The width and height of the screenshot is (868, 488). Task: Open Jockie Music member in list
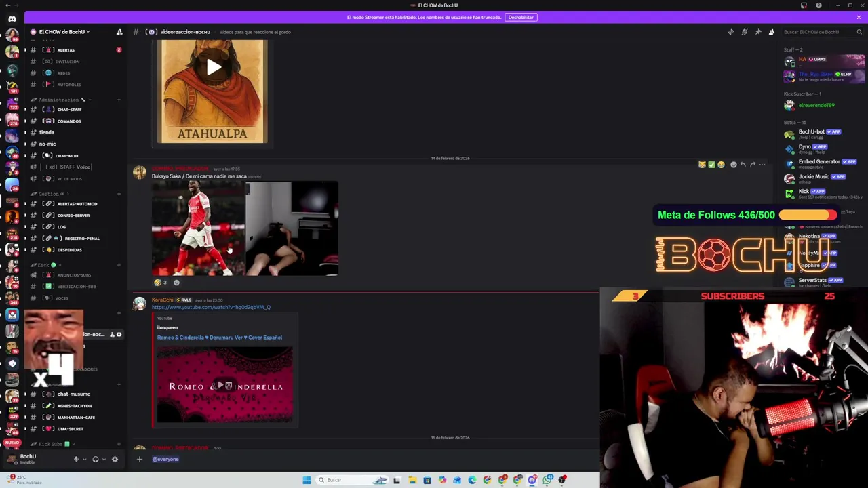tap(823, 178)
